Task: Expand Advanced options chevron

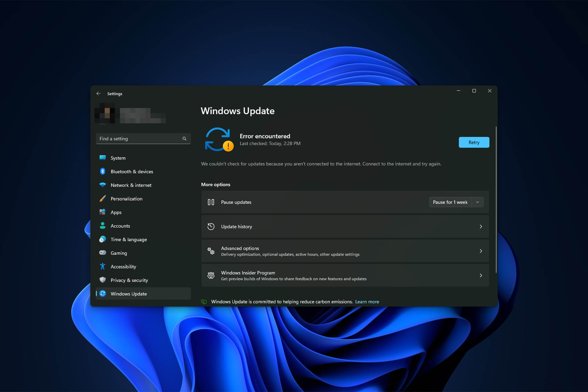Action: tap(481, 251)
